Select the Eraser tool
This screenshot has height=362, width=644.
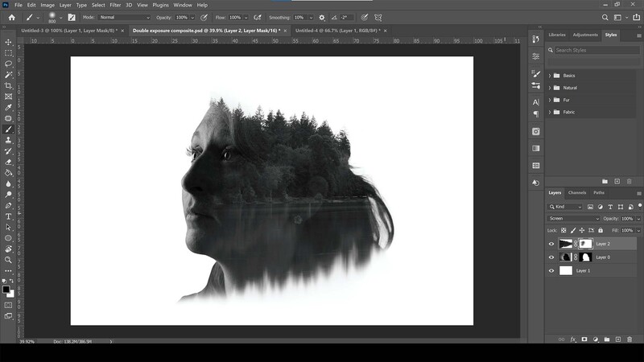pyautogui.click(x=8, y=162)
